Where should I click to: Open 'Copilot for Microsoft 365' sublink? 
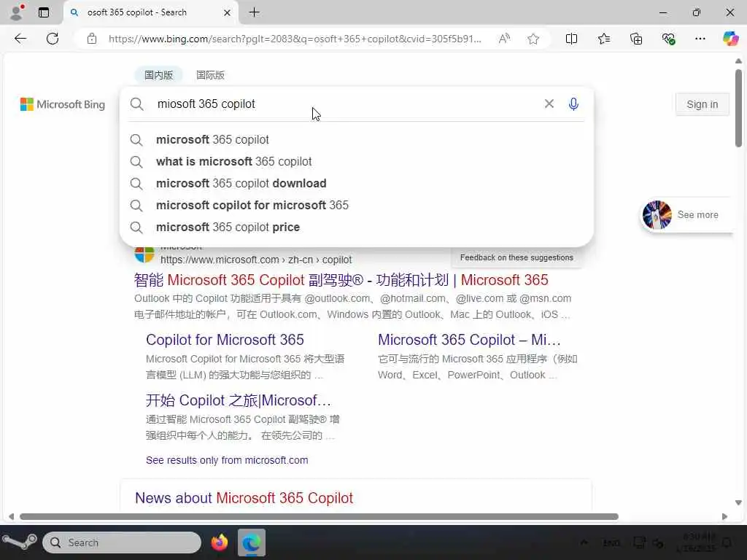click(x=225, y=340)
